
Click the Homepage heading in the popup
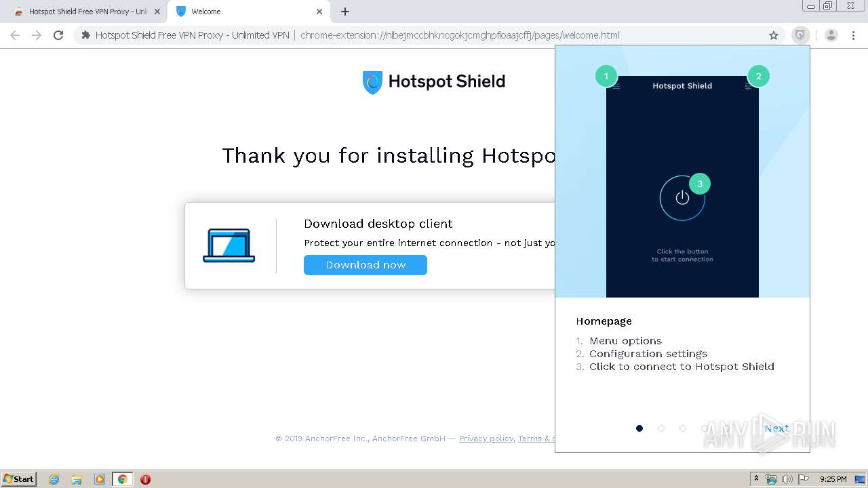604,321
